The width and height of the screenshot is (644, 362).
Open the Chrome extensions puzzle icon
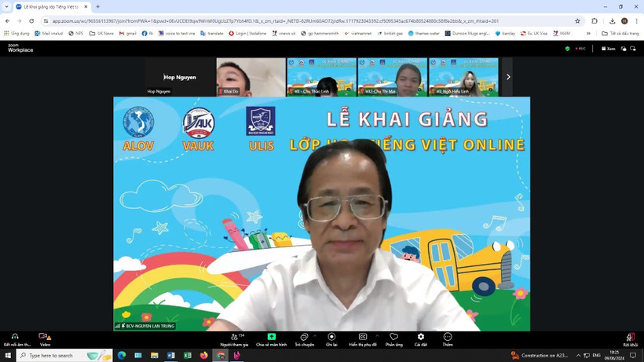pyautogui.click(x=595, y=21)
